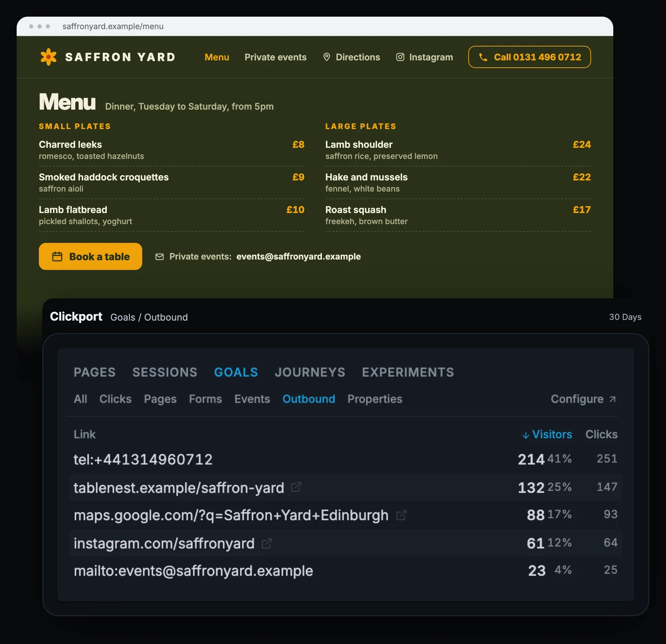This screenshot has width=666, height=644.
Task: Click the phone icon in Call button
Action: click(x=483, y=57)
